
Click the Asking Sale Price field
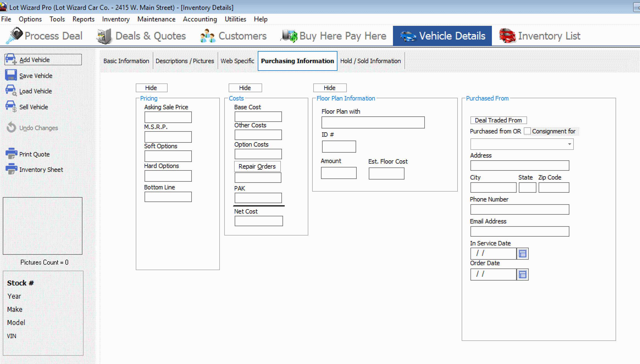pos(168,117)
